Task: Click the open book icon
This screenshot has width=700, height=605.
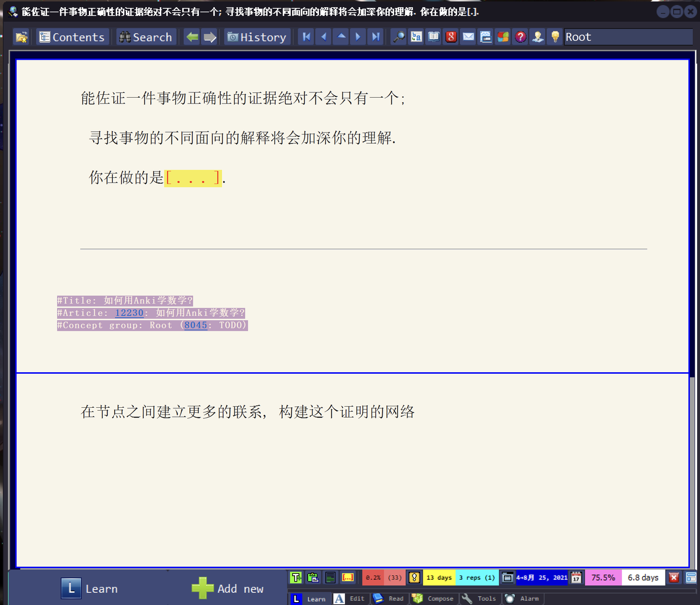Action: click(434, 37)
